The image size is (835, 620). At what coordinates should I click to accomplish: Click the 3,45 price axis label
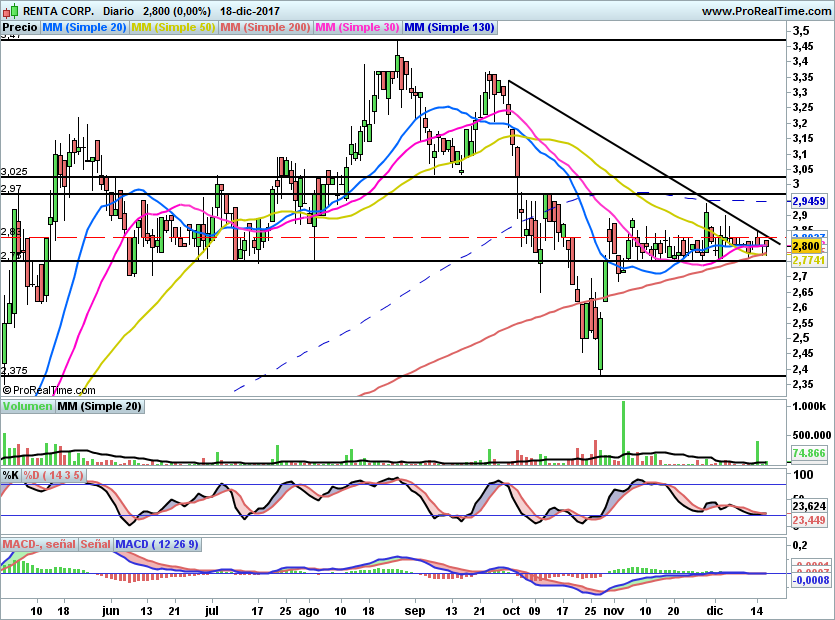[x=803, y=46]
